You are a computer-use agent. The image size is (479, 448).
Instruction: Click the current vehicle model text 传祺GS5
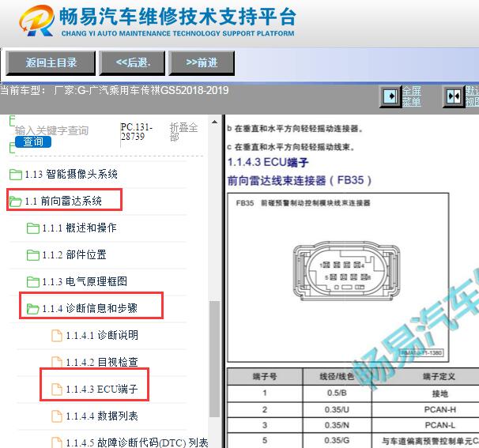tap(159, 90)
